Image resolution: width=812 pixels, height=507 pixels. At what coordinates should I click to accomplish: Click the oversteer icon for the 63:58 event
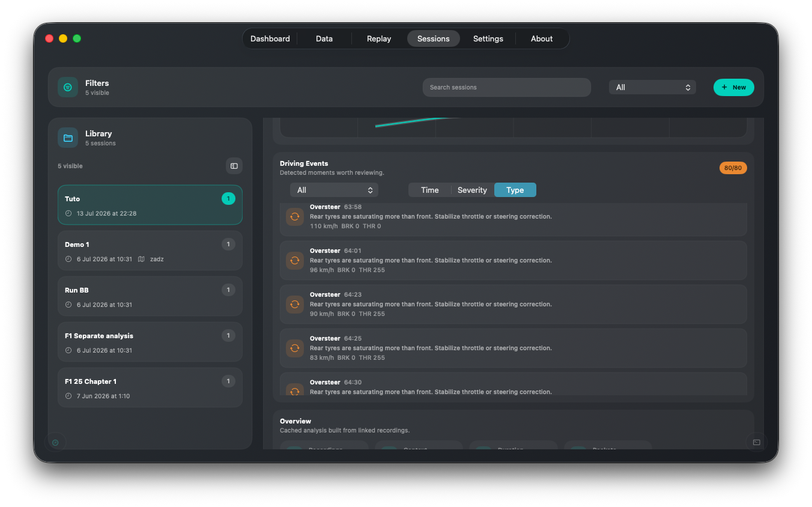[x=295, y=217]
